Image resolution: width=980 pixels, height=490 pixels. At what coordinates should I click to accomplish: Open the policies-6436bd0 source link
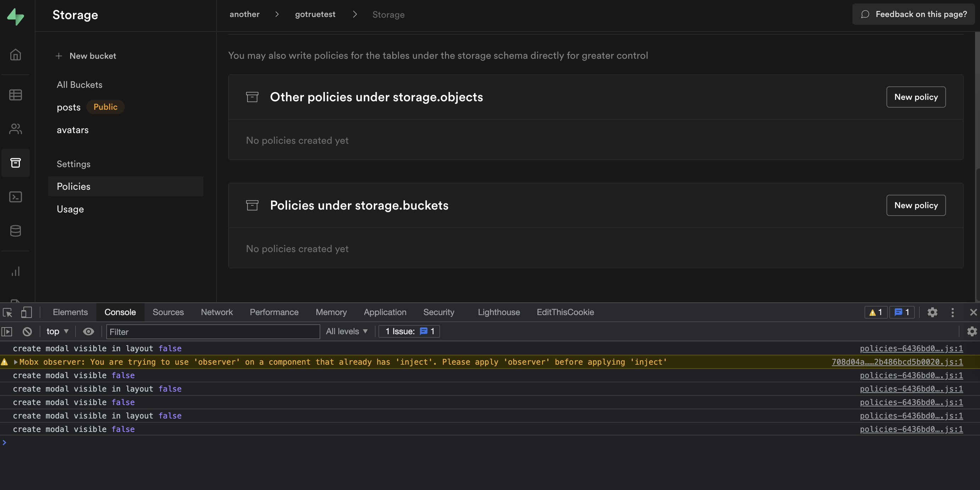pos(911,349)
